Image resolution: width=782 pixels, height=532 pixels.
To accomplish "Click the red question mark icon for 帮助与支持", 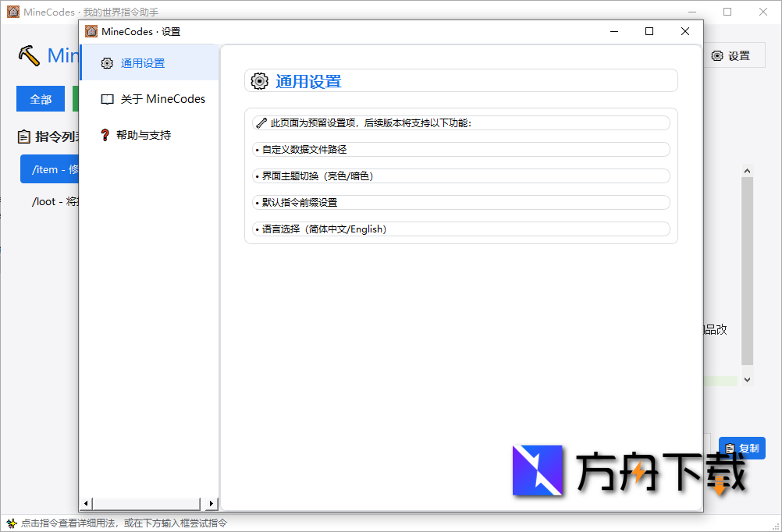I will [107, 134].
